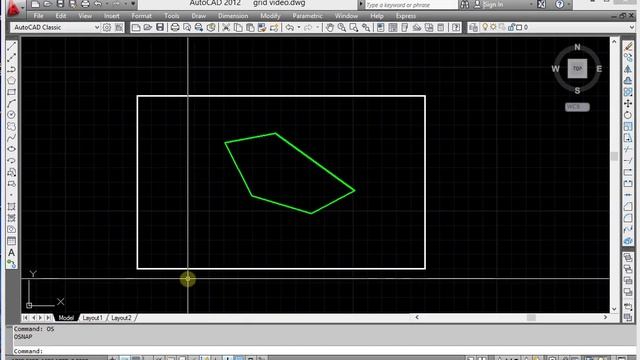Click the Copy icon in Standard toolbar
Viewport: 640px width, 360px height.
coord(238,27)
